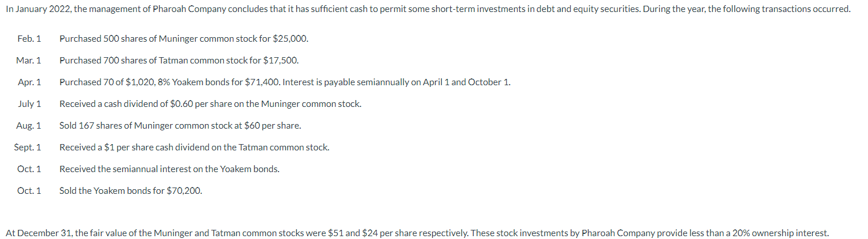Click the semiannual interest received transaction

pos(169,169)
